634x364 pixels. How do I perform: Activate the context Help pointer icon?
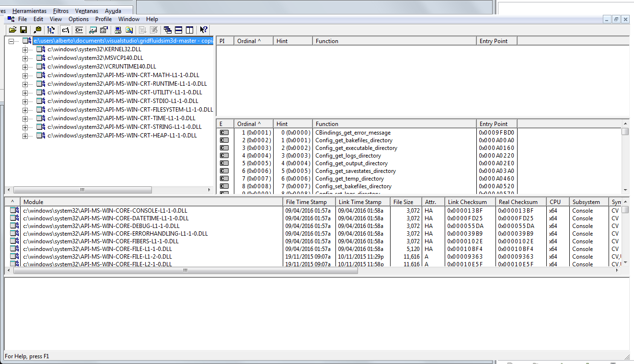pyautogui.click(x=204, y=30)
